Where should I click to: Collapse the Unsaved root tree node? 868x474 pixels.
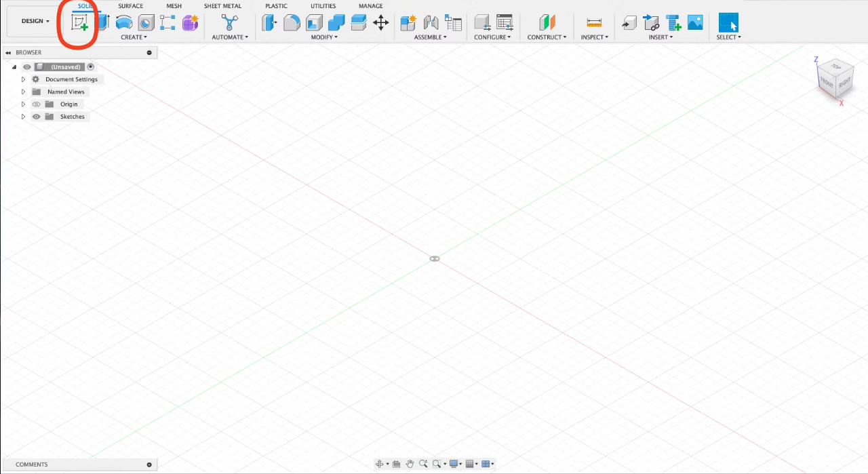click(x=14, y=67)
